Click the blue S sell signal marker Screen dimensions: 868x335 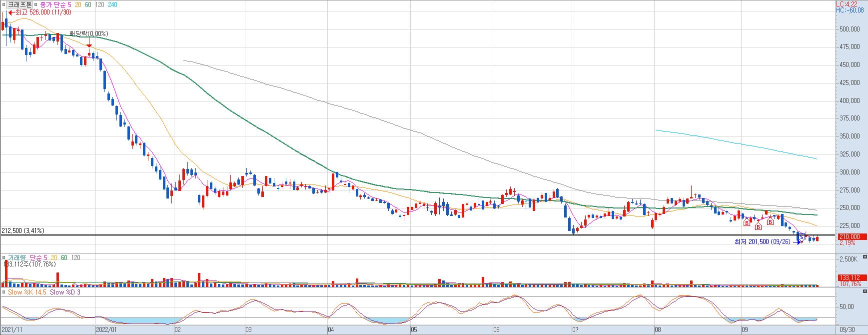click(x=802, y=237)
